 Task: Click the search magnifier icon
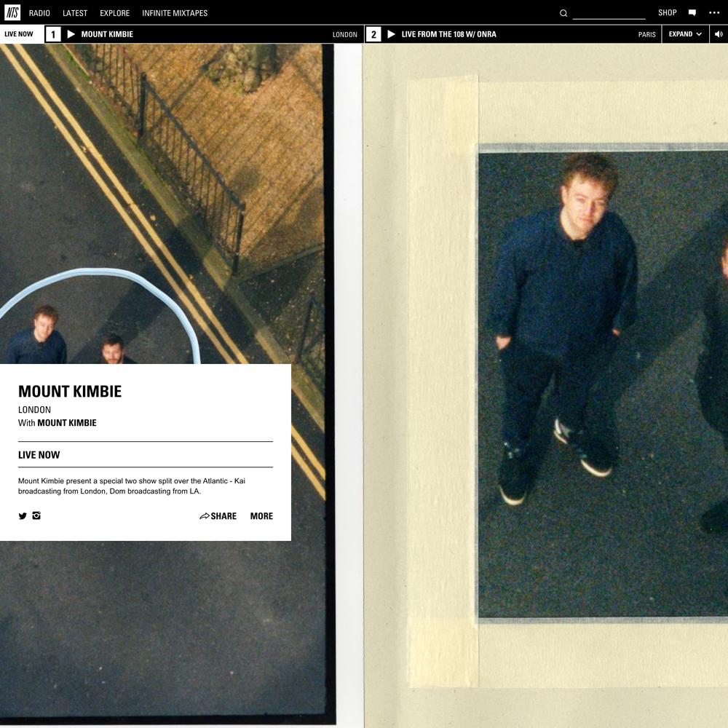563,13
